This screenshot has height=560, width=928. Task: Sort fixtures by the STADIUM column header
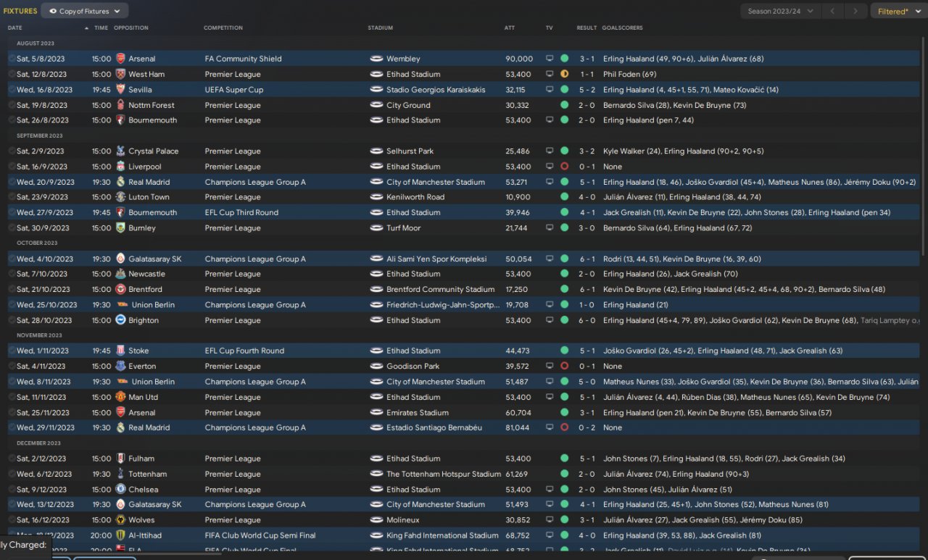tap(381, 28)
